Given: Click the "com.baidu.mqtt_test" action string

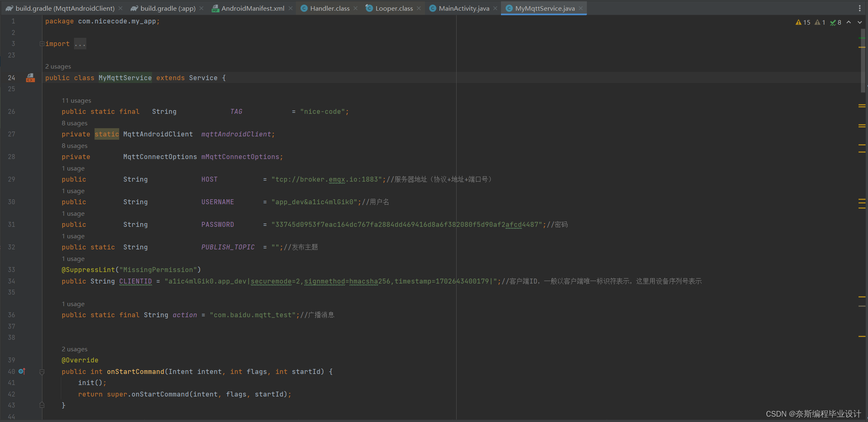Looking at the screenshot, I should pyautogui.click(x=253, y=315).
